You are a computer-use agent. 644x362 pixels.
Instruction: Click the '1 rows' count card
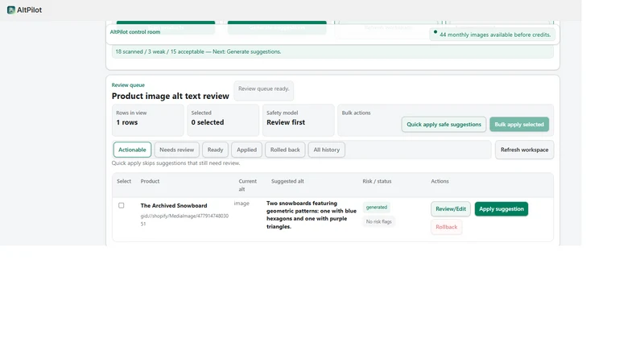click(148, 120)
